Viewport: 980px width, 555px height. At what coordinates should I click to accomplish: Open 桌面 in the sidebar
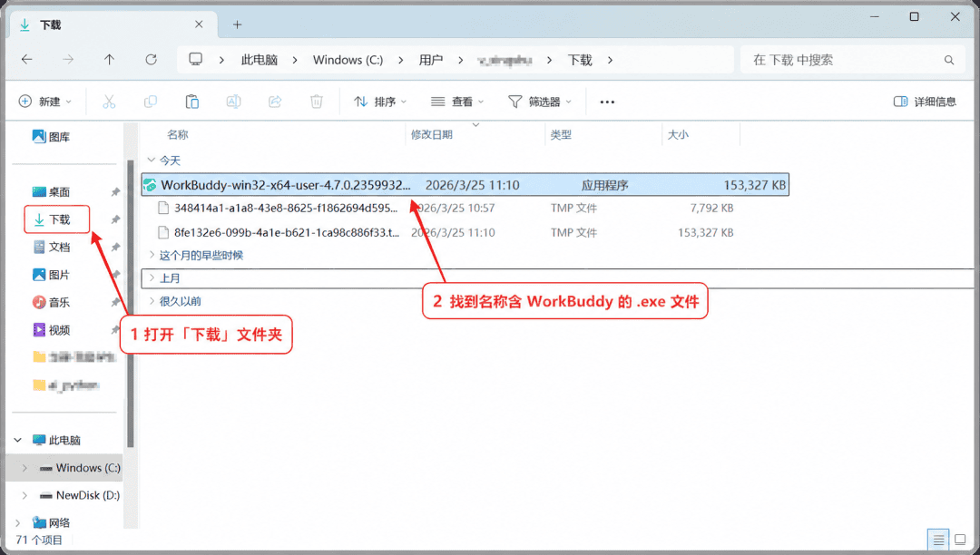51,191
